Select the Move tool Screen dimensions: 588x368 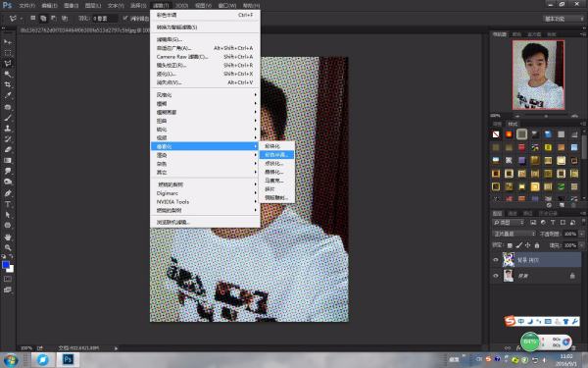pyautogui.click(x=8, y=41)
